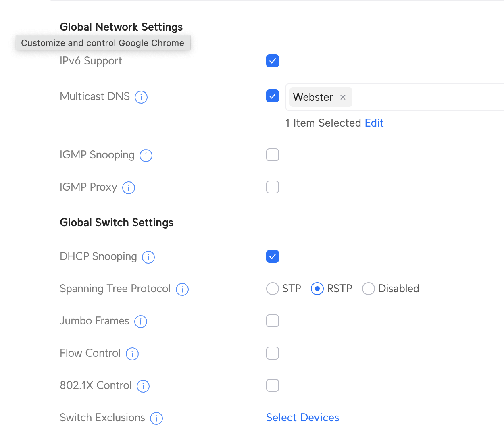Enable IGMP Snooping checkbox

tap(273, 155)
